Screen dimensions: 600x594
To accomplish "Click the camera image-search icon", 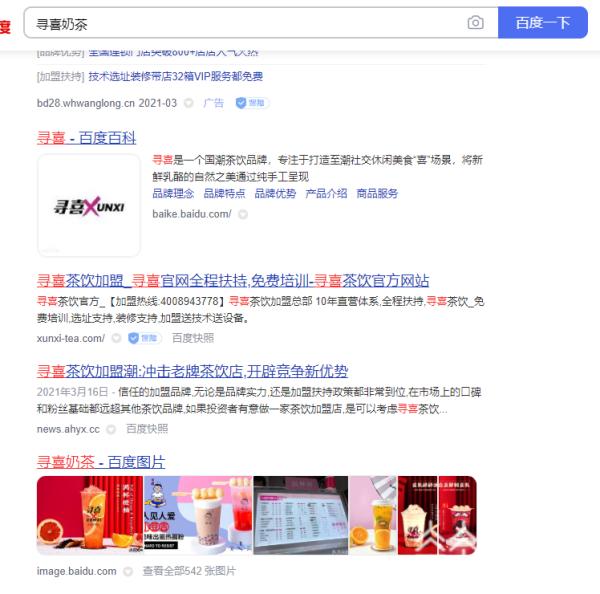I will click(475, 23).
